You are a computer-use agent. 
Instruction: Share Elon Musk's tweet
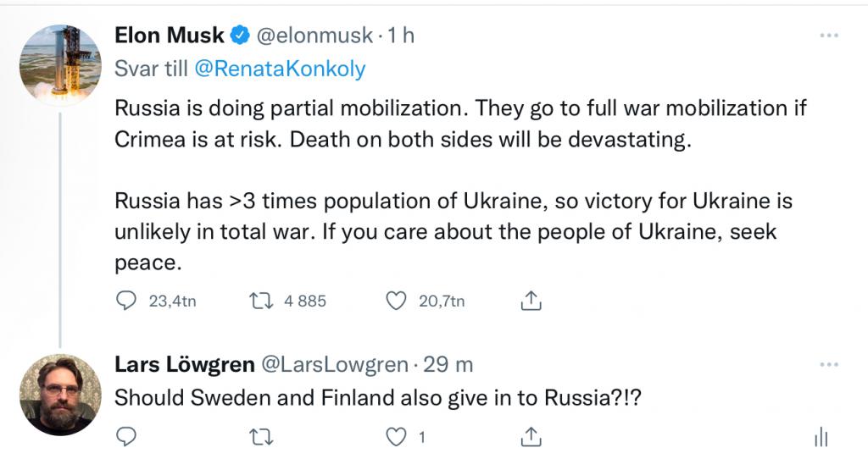point(530,301)
